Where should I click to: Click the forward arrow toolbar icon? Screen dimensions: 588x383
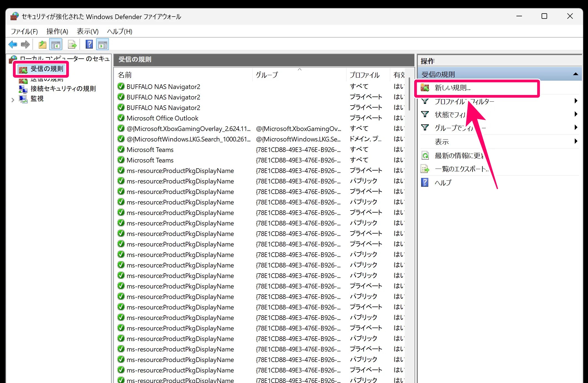point(25,44)
